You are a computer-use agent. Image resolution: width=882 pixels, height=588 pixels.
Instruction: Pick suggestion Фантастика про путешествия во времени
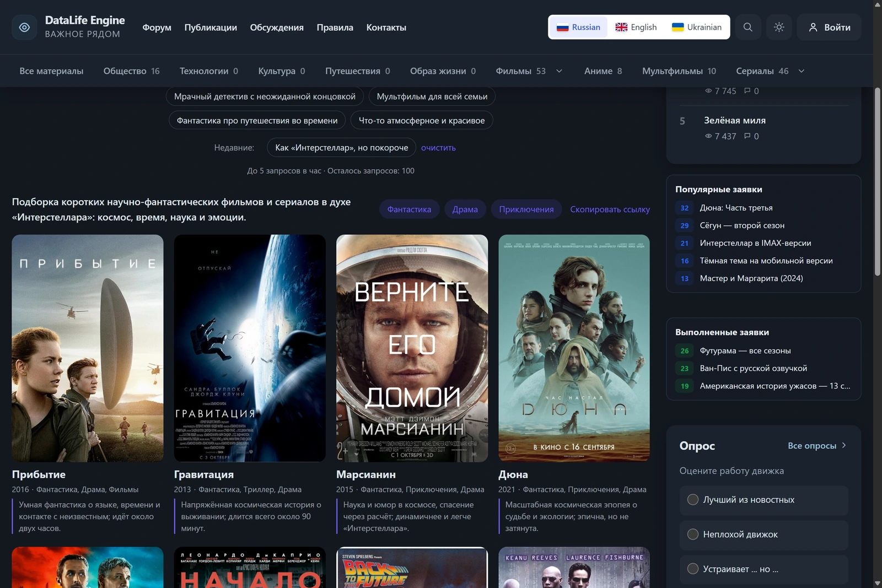tap(257, 121)
